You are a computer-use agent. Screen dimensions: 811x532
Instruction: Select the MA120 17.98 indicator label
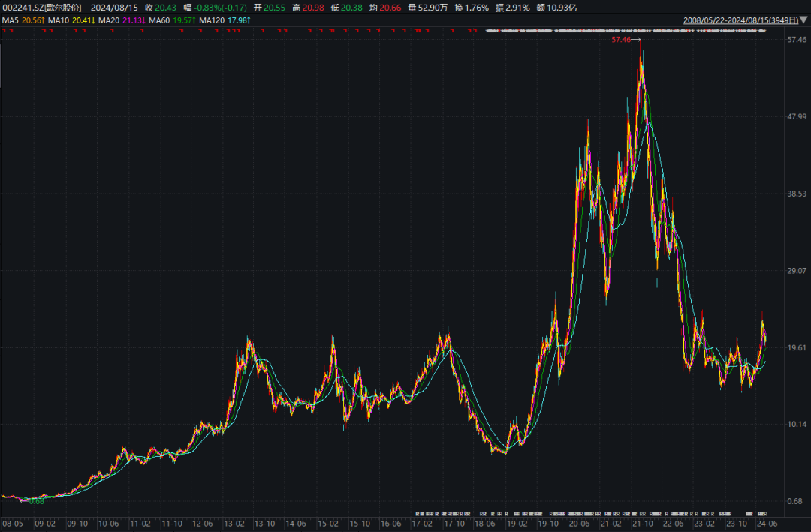[x=225, y=20]
